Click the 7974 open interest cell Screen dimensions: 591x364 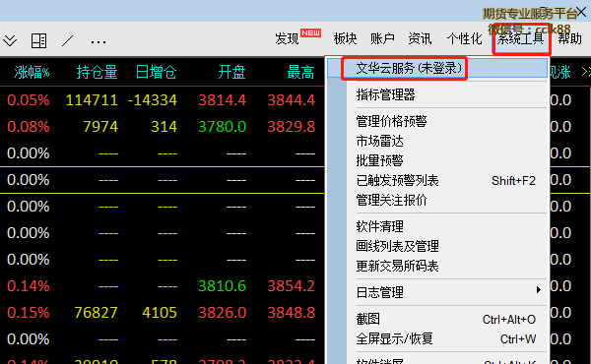[100, 127]
